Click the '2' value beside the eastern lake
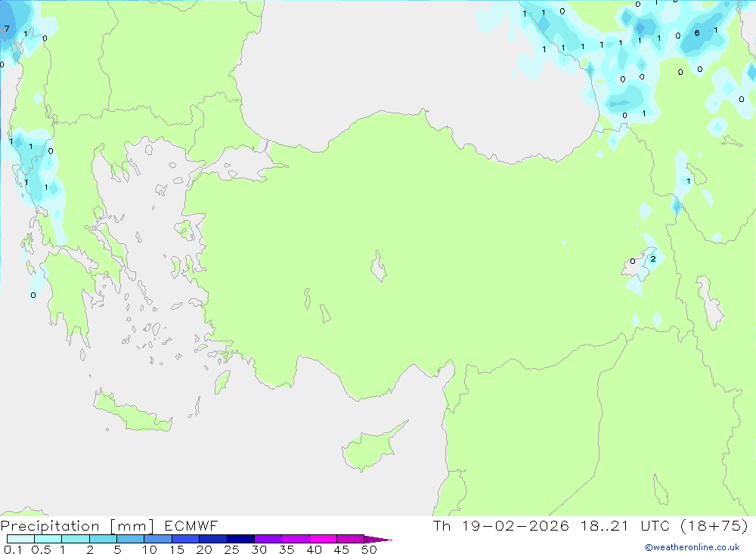756x554 pixels. tap(653, 259)
